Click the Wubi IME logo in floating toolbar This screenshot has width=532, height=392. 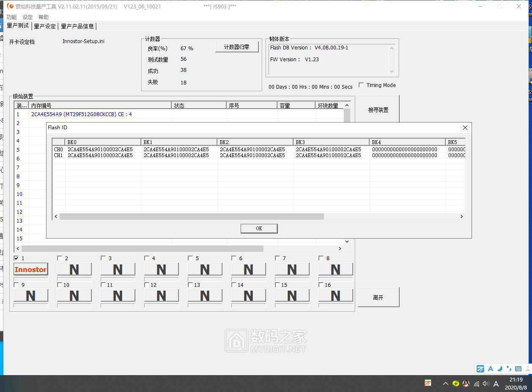480,369
